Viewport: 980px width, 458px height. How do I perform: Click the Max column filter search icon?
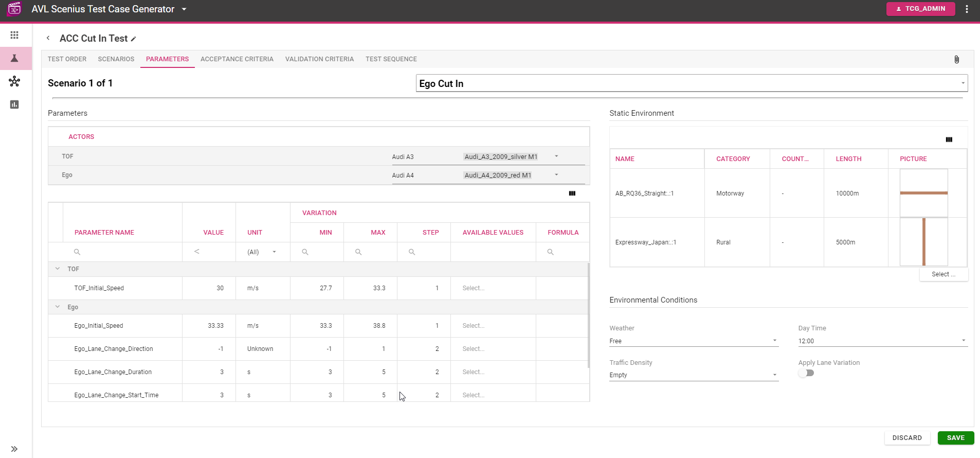point(358,252)
